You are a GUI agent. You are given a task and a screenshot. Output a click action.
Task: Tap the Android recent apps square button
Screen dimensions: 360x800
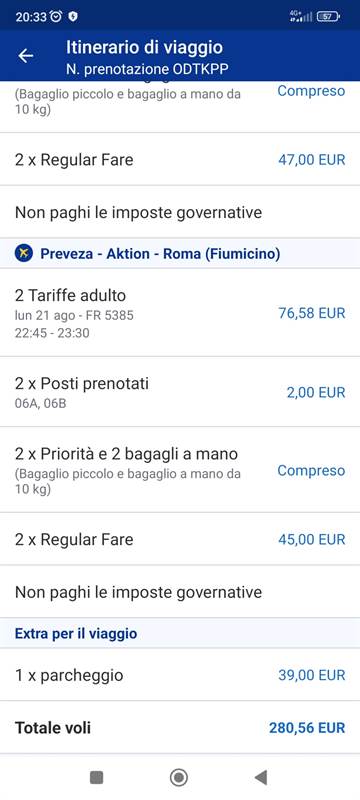[x=96, y=777]
